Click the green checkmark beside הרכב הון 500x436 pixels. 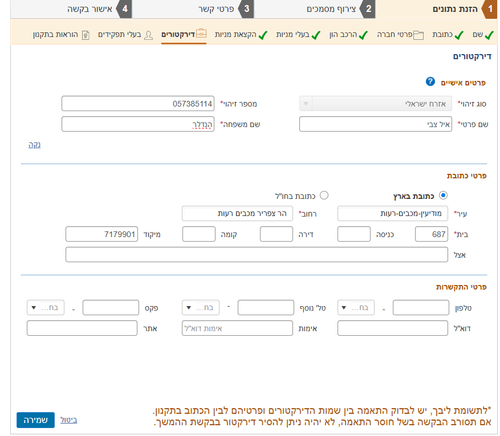(363, 35)
